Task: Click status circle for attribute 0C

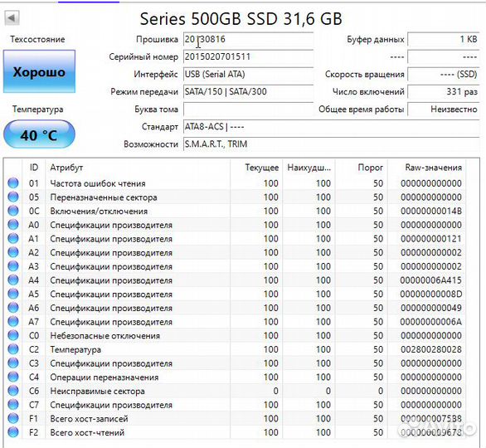Action: coord(13,211)
